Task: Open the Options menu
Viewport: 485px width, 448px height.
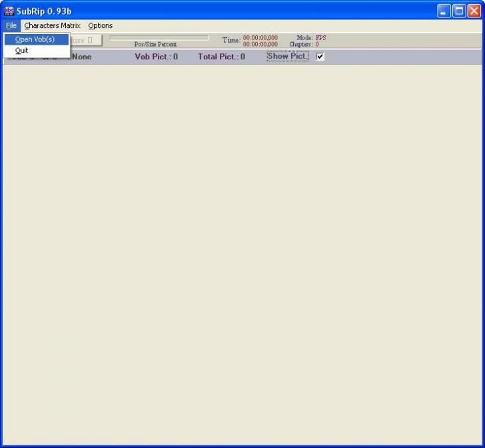Action: pyautogui.click(x=100, y=25)
